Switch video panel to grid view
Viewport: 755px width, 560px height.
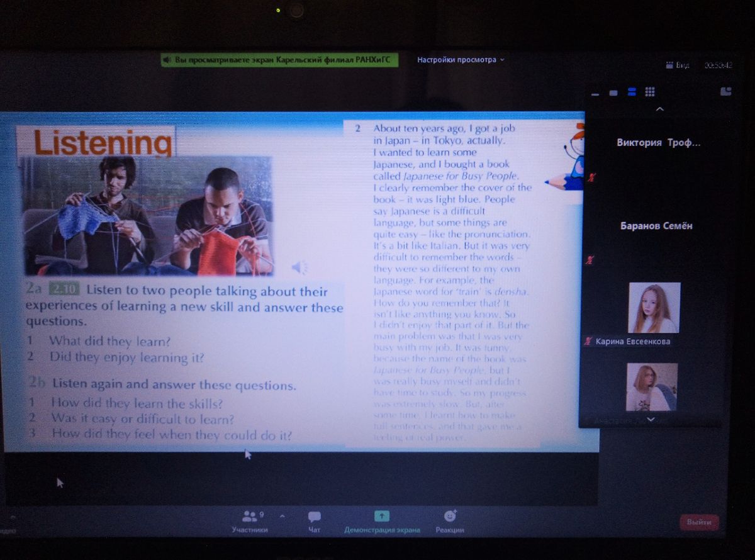[650, 92]
